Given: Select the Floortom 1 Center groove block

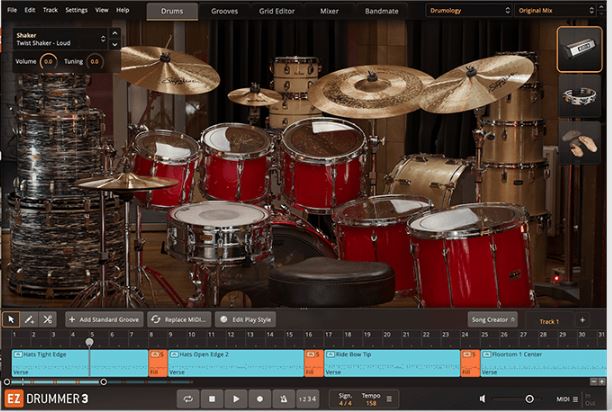Looking at the screenshot, I should tap(544, 363).
